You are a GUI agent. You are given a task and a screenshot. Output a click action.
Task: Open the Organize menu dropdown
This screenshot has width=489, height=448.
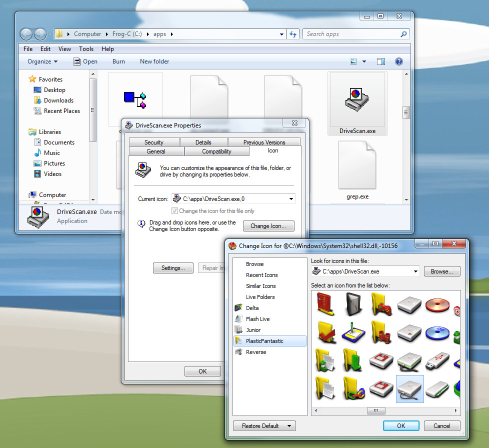click(42, 61)
